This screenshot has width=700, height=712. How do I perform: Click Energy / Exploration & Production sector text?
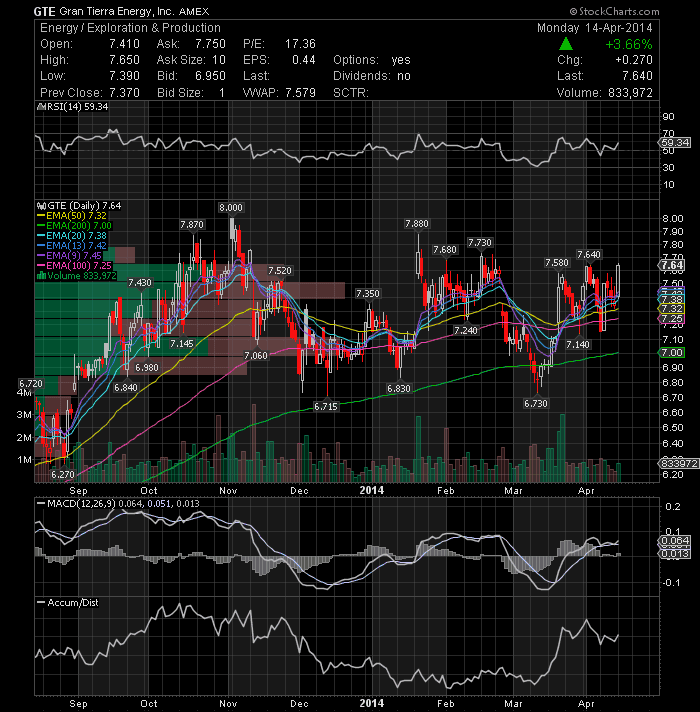point(130,28)
